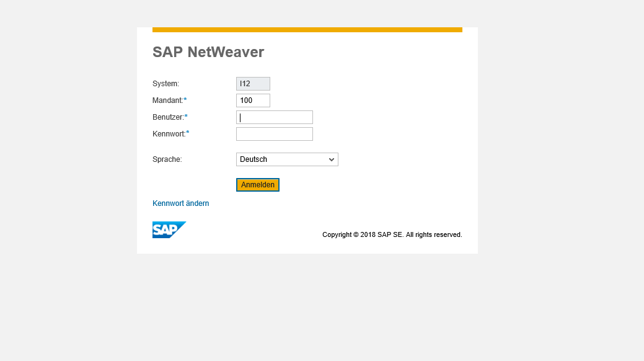Click into the Kennwort password field
The height and width of the screenshot is (361, 644).
coord(274,134)
